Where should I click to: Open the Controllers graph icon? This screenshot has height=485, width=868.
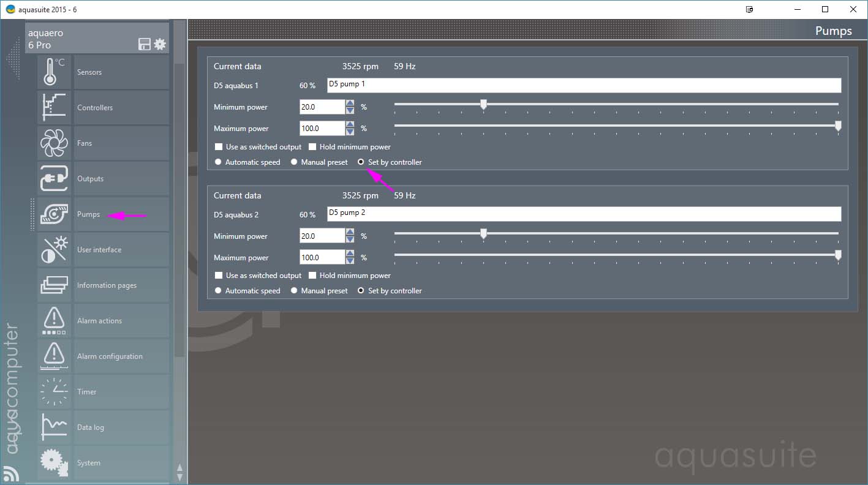click(55, 108)
